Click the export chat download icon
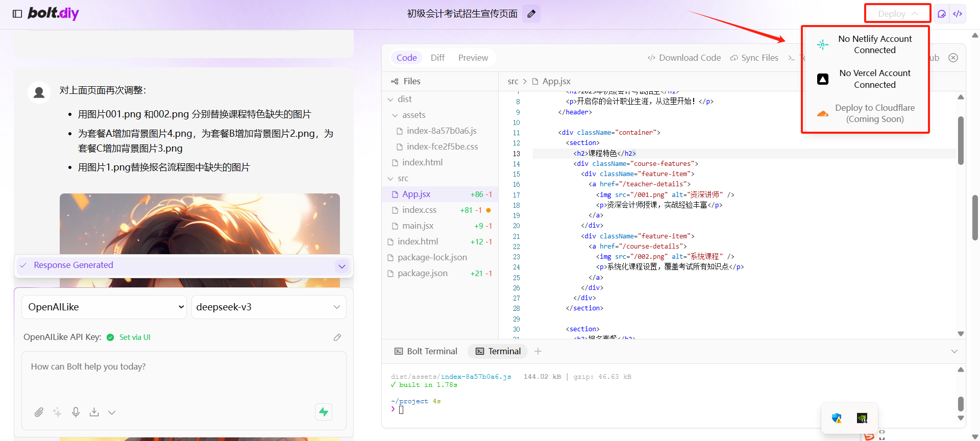 (94, 412)
